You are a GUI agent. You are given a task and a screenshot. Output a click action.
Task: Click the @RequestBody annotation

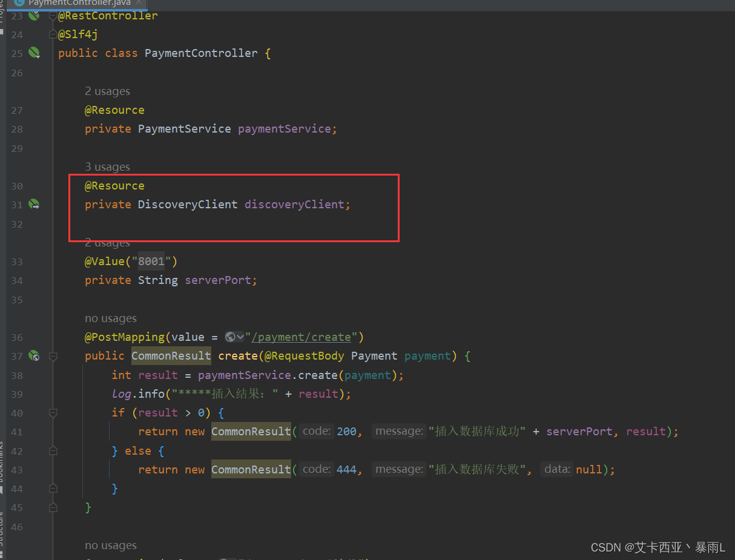point(305,356)
